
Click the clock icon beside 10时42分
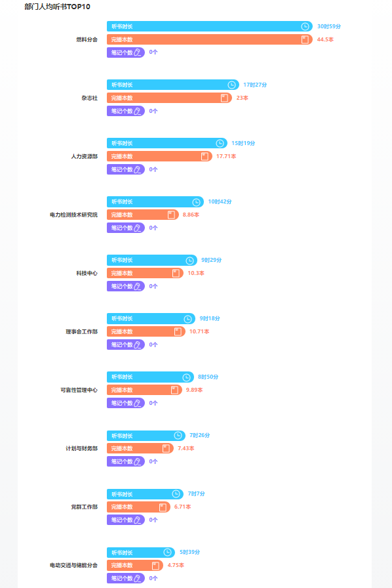coord(197,202)
